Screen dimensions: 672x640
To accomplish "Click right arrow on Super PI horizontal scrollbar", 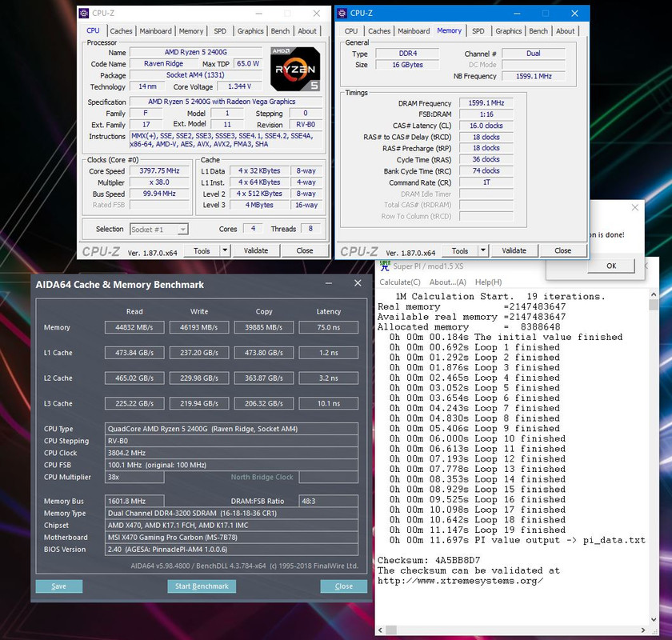I will (643, 630).
